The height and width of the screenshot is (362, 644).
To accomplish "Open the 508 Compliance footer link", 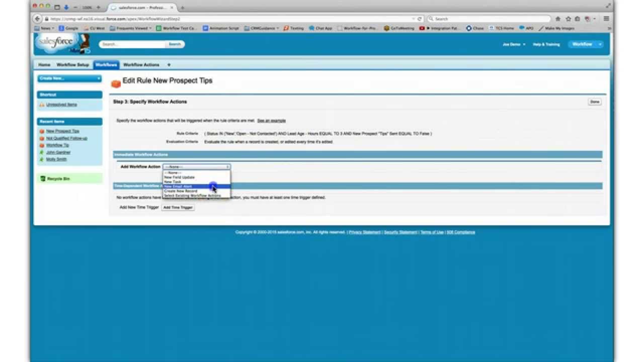I will tap(461, 232).
